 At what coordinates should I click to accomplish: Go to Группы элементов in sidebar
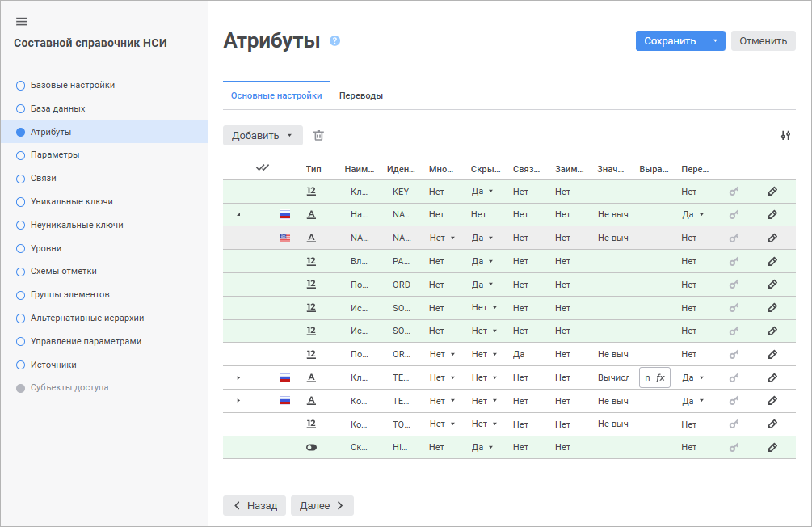(63, 294)
